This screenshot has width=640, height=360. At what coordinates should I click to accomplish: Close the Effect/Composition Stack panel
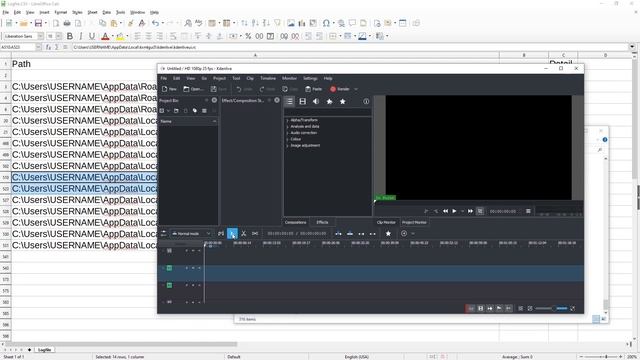(x=277, y=100)
